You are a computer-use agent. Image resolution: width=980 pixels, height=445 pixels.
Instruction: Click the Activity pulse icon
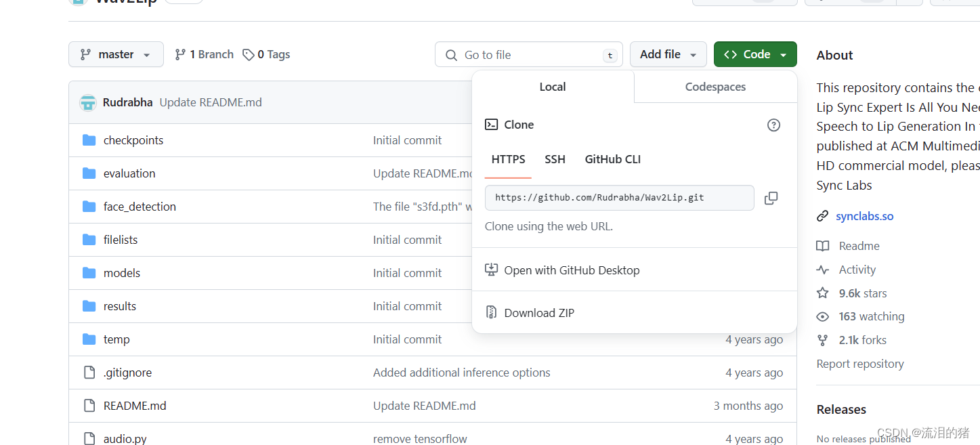point(823,270)
